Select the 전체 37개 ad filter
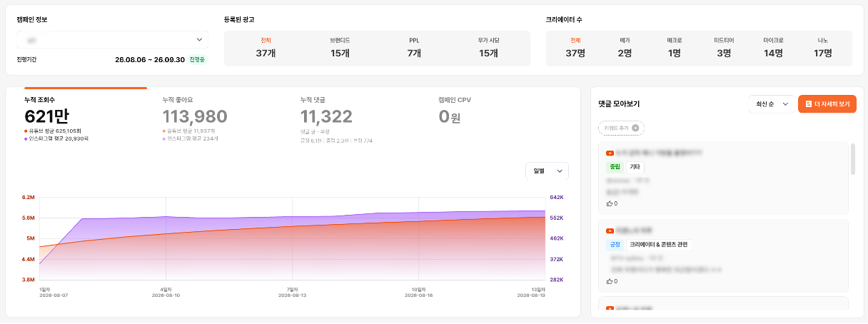The height and width of the screenshot is (324, 868). (x=266, y=48)
